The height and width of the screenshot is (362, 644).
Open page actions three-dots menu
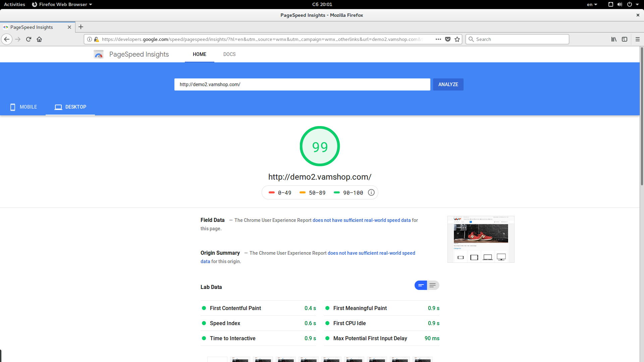click(x=438, y=39)
